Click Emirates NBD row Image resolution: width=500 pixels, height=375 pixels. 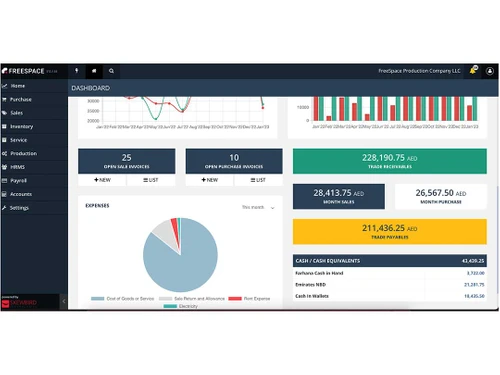point(390,285)
